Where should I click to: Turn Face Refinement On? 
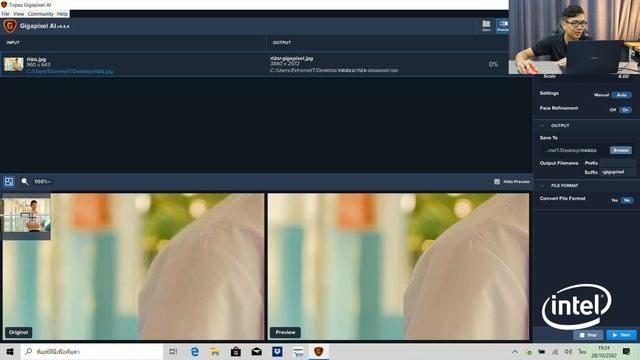point(625,110)
